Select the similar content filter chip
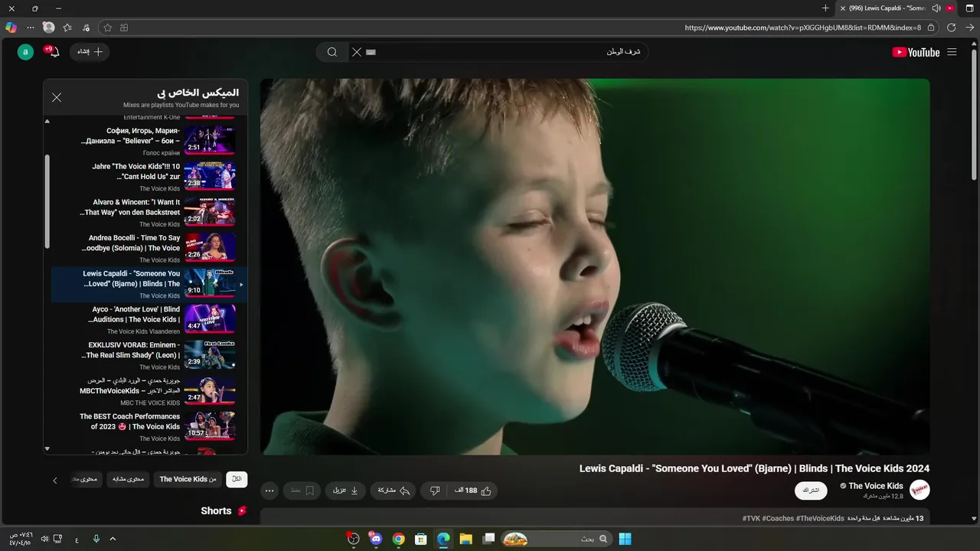 tap(128, 479)
